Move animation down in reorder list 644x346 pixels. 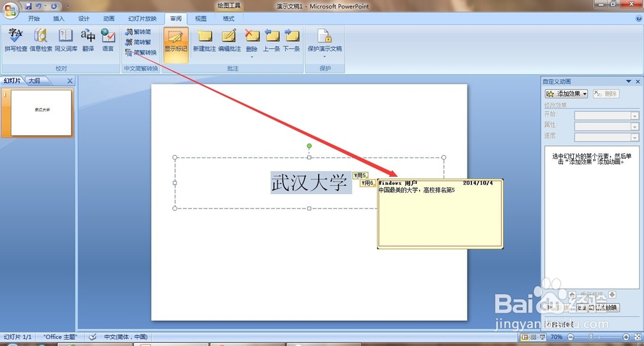[612, 295]
